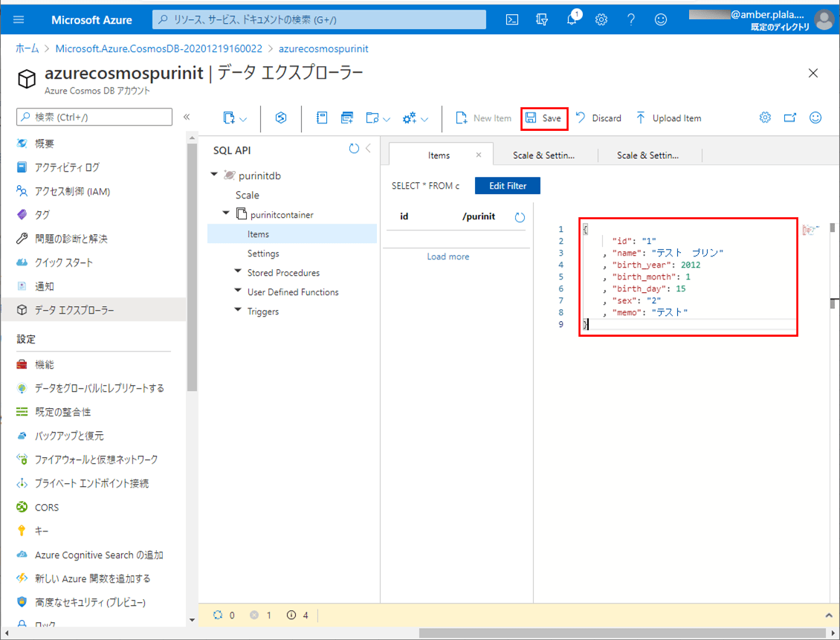
Task: Open New Container dropdown arrow
Action: coord(243,119)
